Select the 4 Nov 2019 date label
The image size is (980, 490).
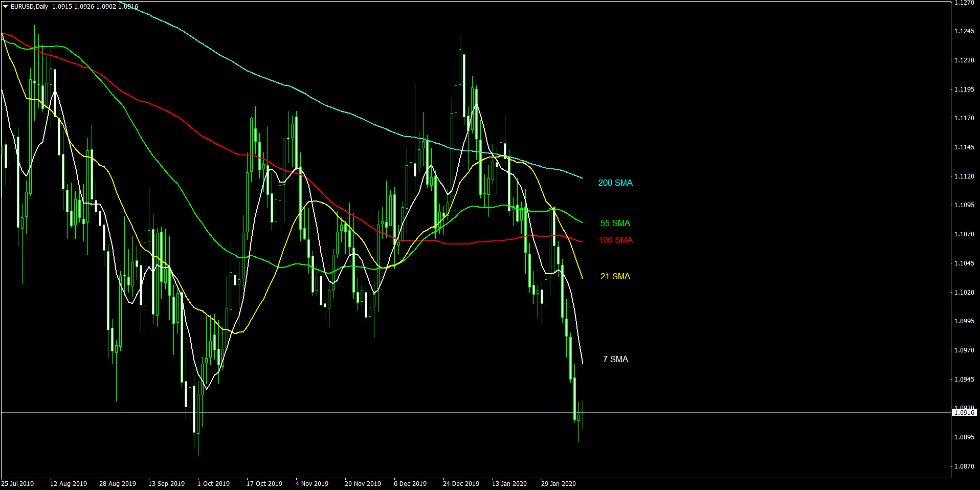[x=312, y=484]
